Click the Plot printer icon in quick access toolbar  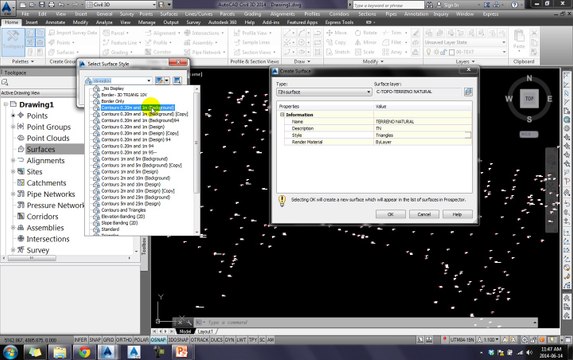[52, 5]
